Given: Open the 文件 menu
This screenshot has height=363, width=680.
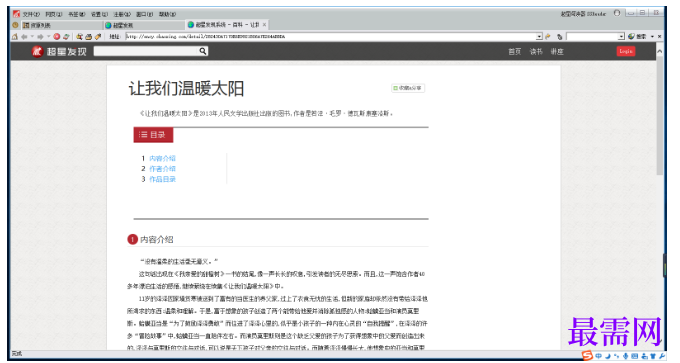Looking at the screenshot, I should click(x=31, y=14).
